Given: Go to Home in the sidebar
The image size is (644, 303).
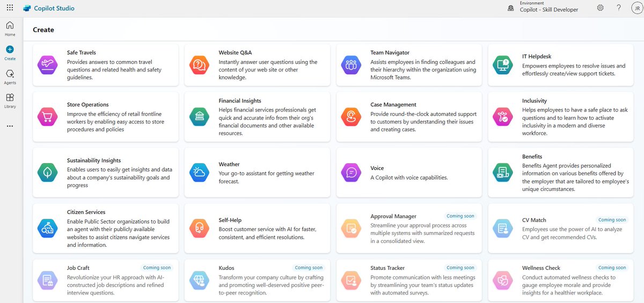Looking at the screenshot, I should click(x=10, y=29).
